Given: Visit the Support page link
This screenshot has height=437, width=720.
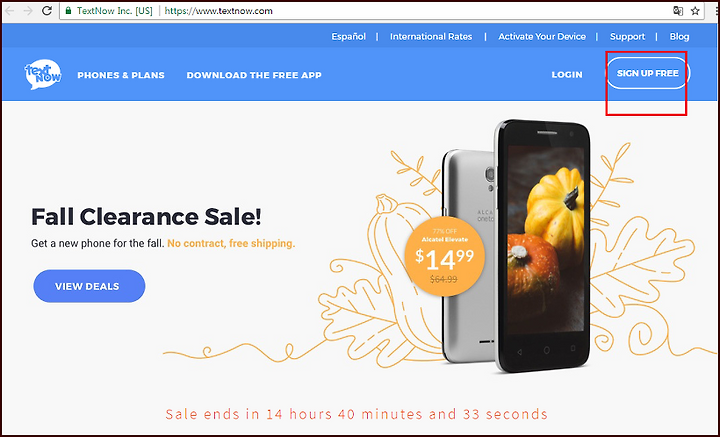Looking at the screenshot, I should pos(627,37).
